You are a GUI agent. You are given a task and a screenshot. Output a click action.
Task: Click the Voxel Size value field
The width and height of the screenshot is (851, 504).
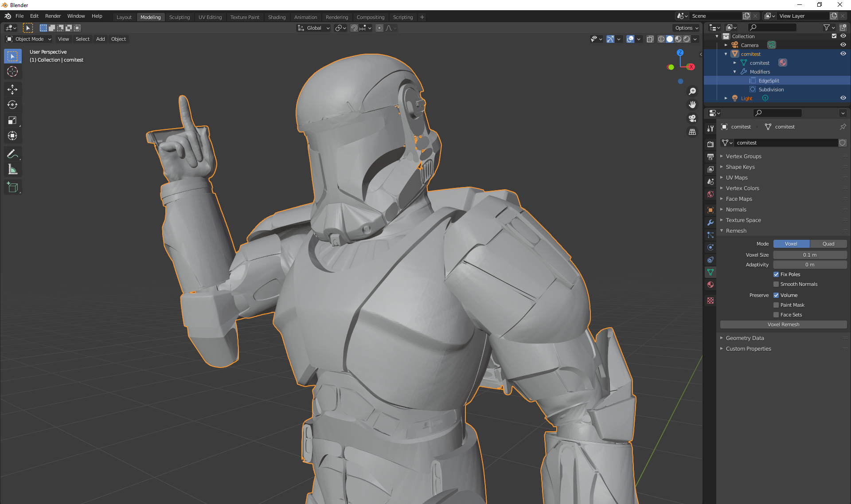coord(809,255)
